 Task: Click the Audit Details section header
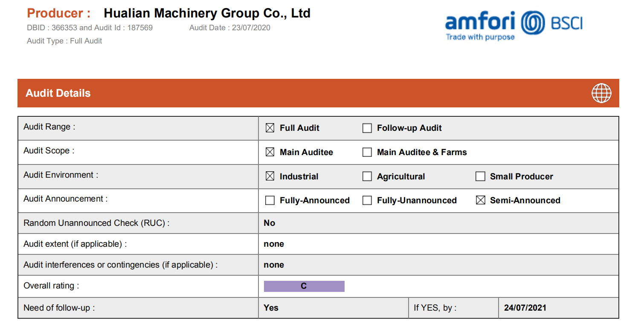318,93
